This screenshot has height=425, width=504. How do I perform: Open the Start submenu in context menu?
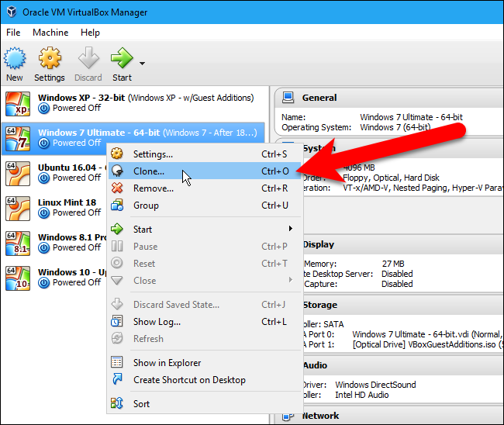click(205, 230)
